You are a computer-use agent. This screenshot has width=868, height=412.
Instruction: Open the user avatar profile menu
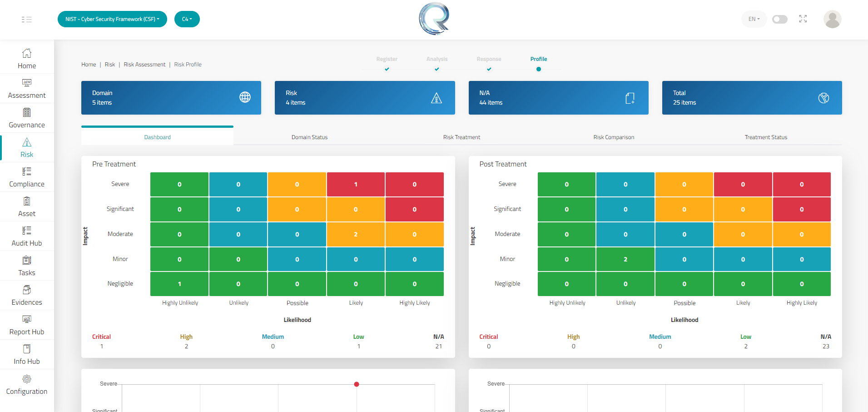[832, 19]
